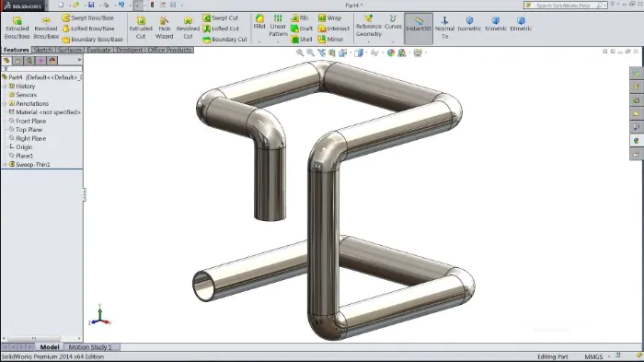
Task: Open dropdown arrow under Linear Pattern
Action: [x=278, y=41]
